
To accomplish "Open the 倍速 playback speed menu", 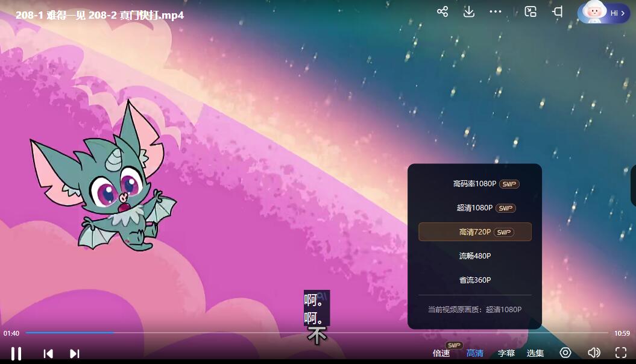I will [441, 353].
